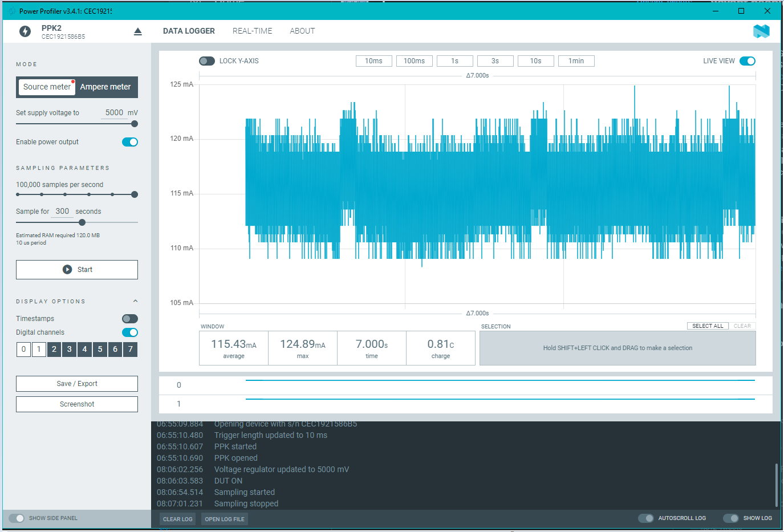Click the 115.43mA average value
Image resolution: width=784 pixels, height=532 pixels.
click(234, 344)
